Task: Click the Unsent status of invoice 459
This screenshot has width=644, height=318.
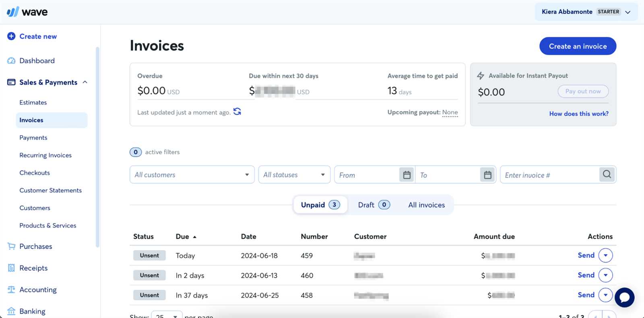Action: (149, 255)
